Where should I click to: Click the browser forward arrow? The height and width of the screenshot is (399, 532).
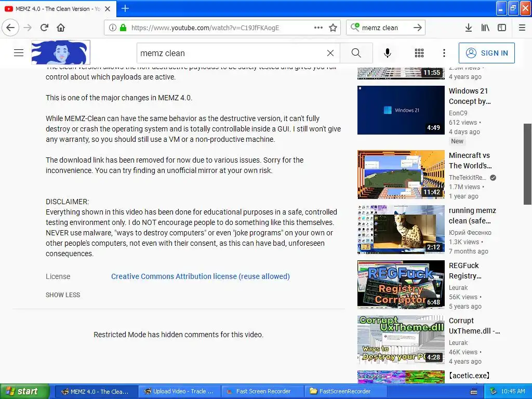point(28,28)
